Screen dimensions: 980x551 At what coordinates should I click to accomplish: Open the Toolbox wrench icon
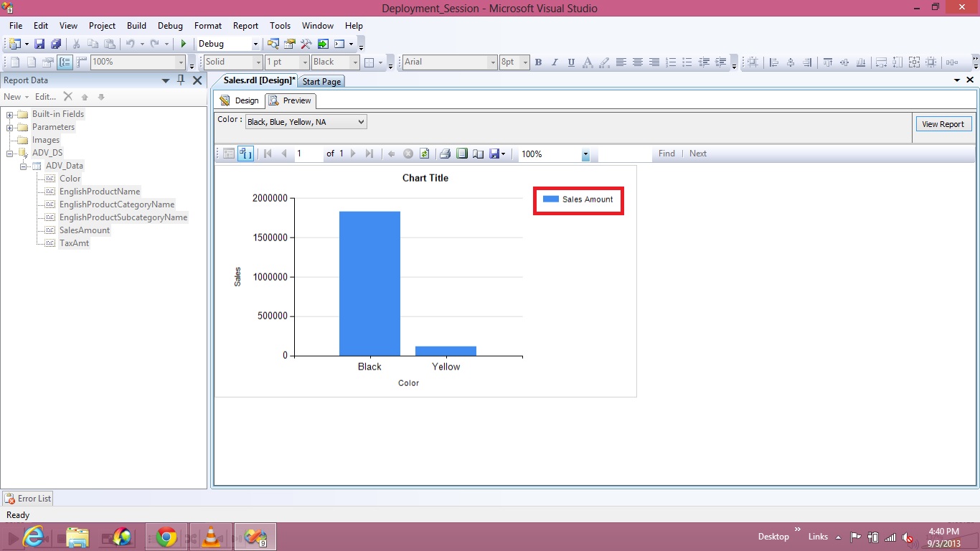point(306,44)
